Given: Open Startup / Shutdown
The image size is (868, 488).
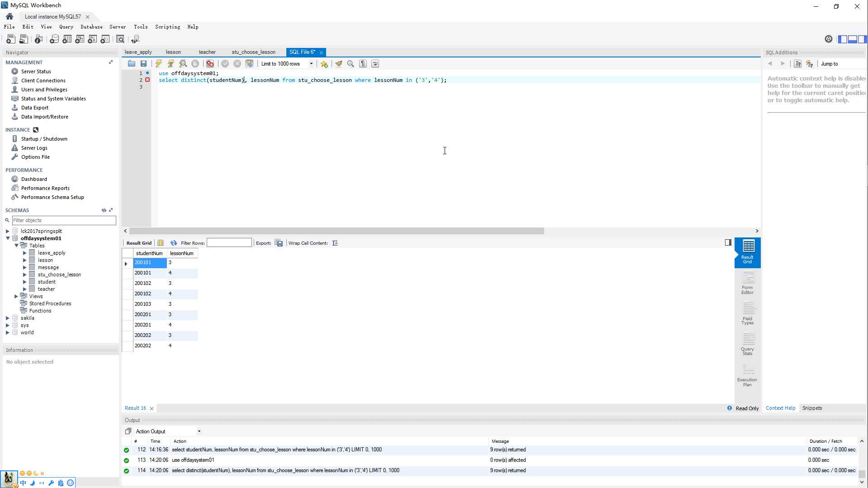Looking at the screenshot, I should [x=44, y=139].
